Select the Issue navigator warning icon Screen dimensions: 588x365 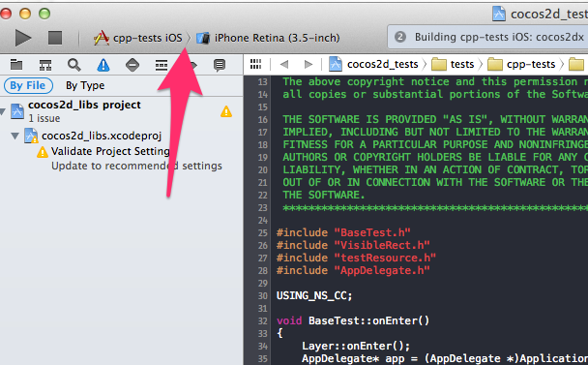tap(103, 65)
